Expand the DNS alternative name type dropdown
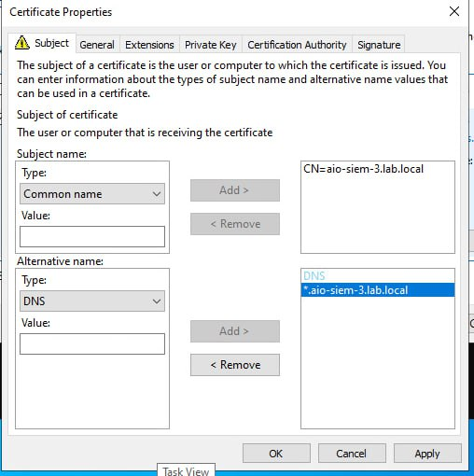 point(92,301)
